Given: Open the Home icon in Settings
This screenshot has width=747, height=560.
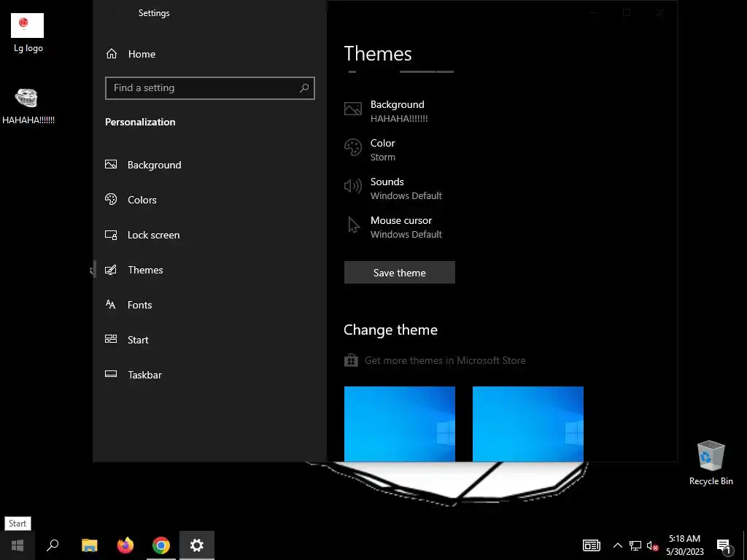Looking at the screenshot, I should pyautogui.click(x=112, y=54).
